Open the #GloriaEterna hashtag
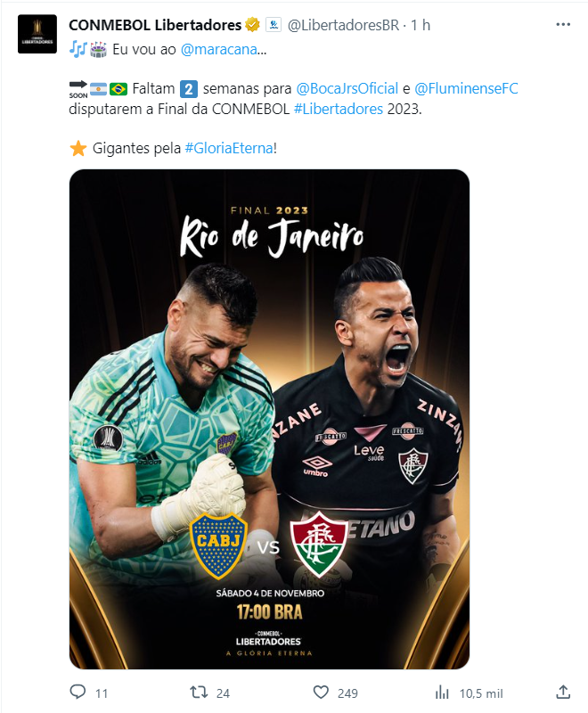 [x=230, y=148]
